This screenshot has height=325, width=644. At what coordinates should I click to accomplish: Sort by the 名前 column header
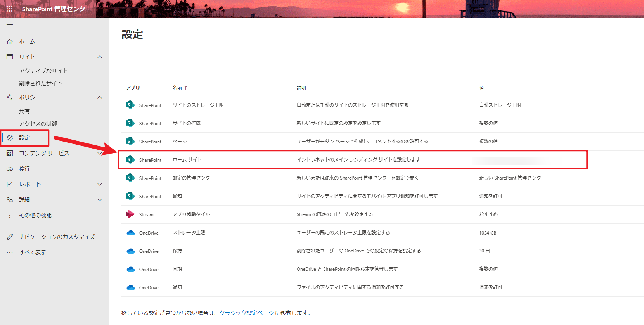tap(180, 88)
